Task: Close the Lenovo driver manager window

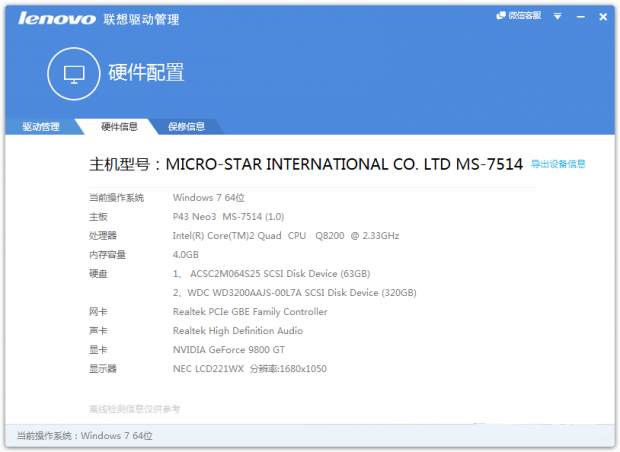Action: click(603, 17)
